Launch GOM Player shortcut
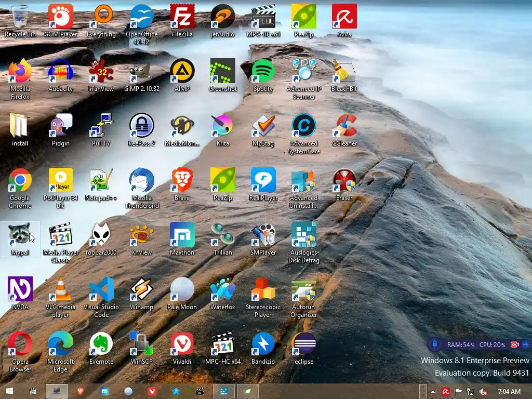Image resolution: width=532 pixels, height=399 pixels. tap(60, 21)
